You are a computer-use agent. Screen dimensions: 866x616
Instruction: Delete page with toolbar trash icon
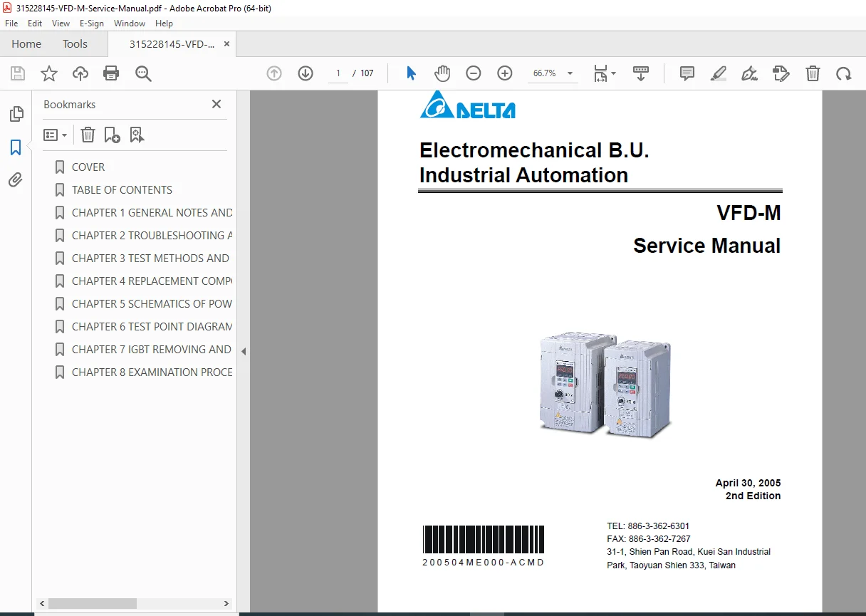pos(813,73)
